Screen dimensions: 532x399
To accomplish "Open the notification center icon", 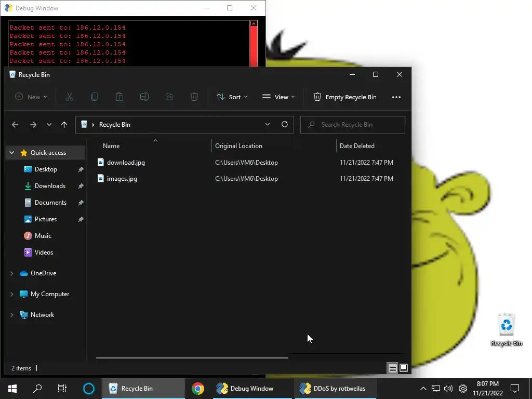I will tap(515, 389).
